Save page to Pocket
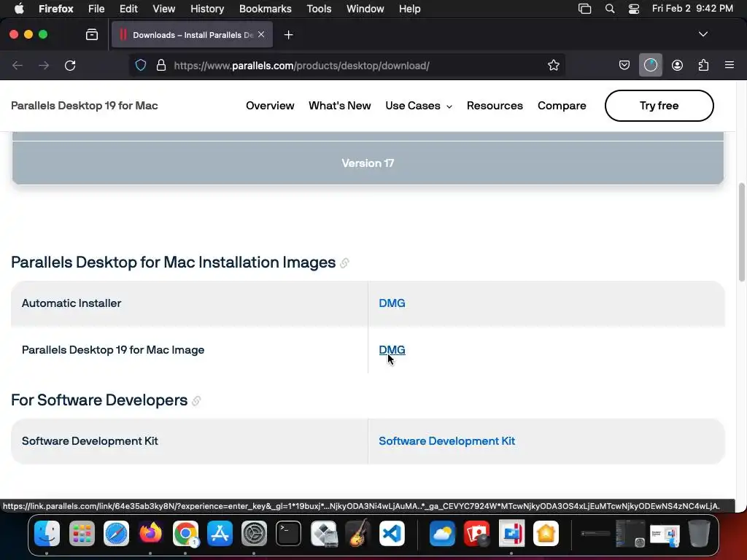The width and height of the screenshot is (747, 560). (624, 65)
